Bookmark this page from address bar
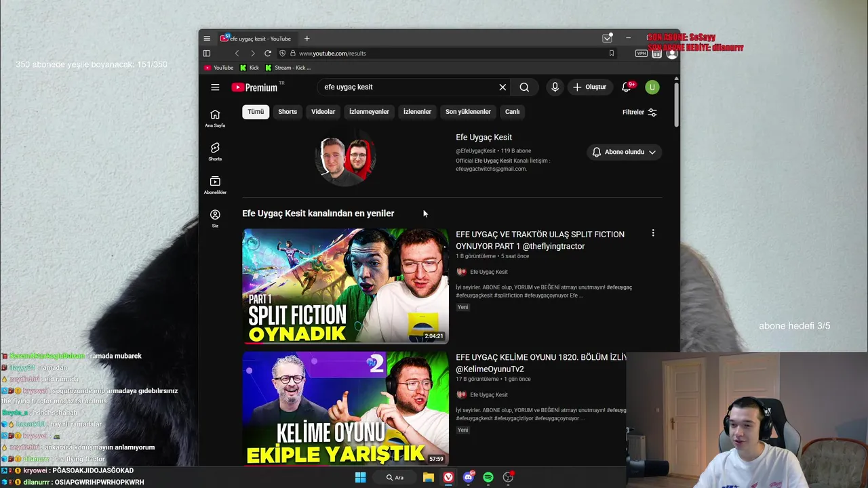 click(612, 54)
